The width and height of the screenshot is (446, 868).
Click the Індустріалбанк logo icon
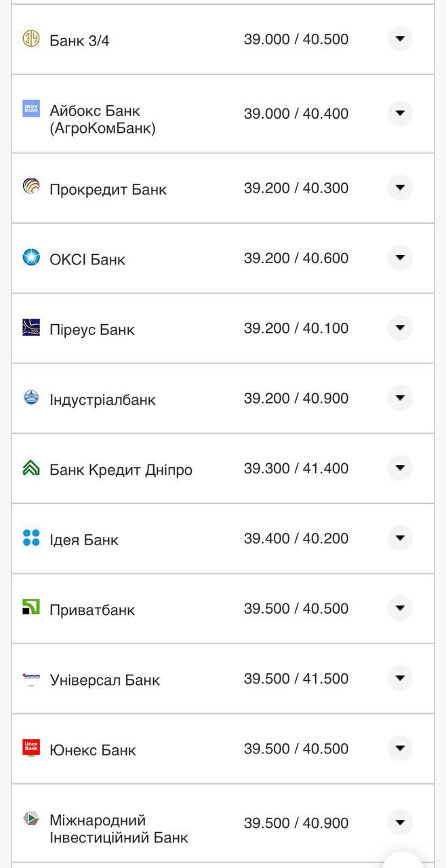tap(31, 397)
